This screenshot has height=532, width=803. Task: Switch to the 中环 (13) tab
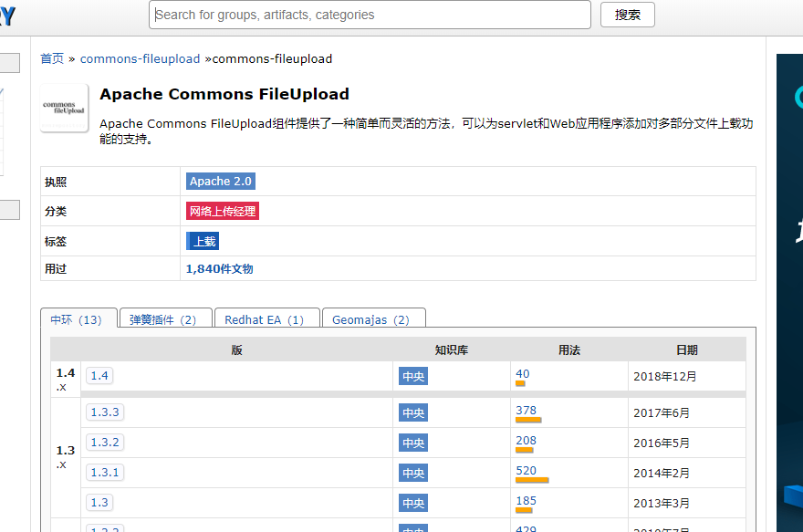[x=78, y=319]
